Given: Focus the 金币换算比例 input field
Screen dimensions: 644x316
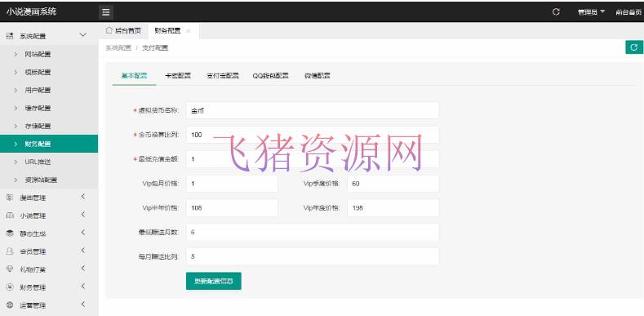Looking at the screenshot, I should pos(312,135).
